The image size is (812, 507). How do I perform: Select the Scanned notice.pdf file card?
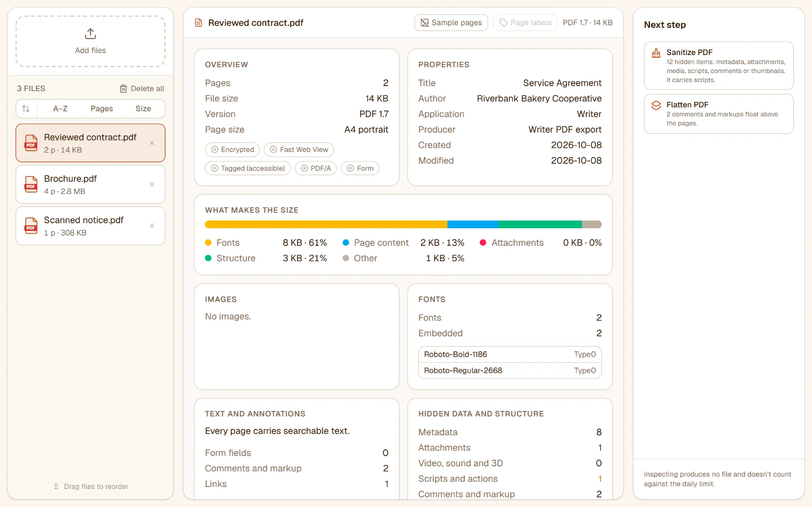[90, 226]
